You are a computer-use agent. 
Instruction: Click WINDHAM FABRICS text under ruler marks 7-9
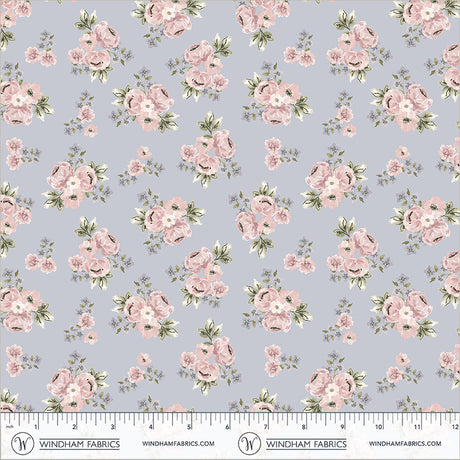[x=306, y=444]
